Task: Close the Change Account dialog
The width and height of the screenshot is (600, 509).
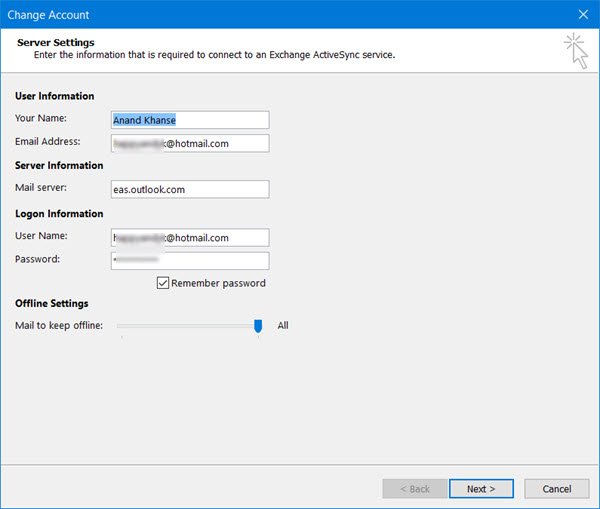Action: tap(583, 15)
